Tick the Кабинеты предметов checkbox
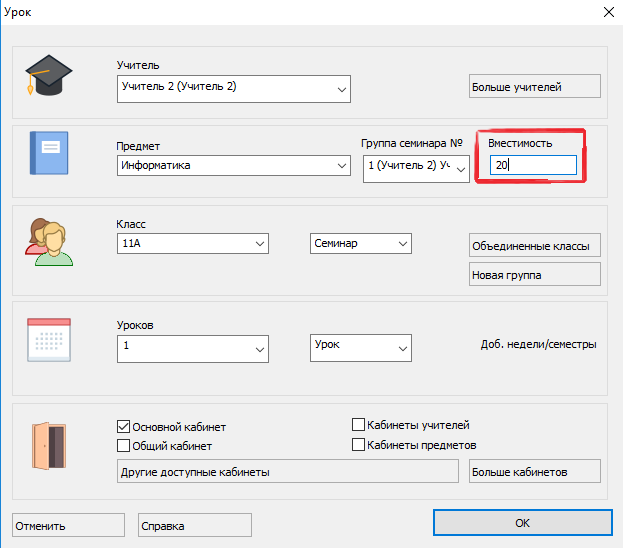The height and width of the screenshot is (548, 624). pos(359,444)
